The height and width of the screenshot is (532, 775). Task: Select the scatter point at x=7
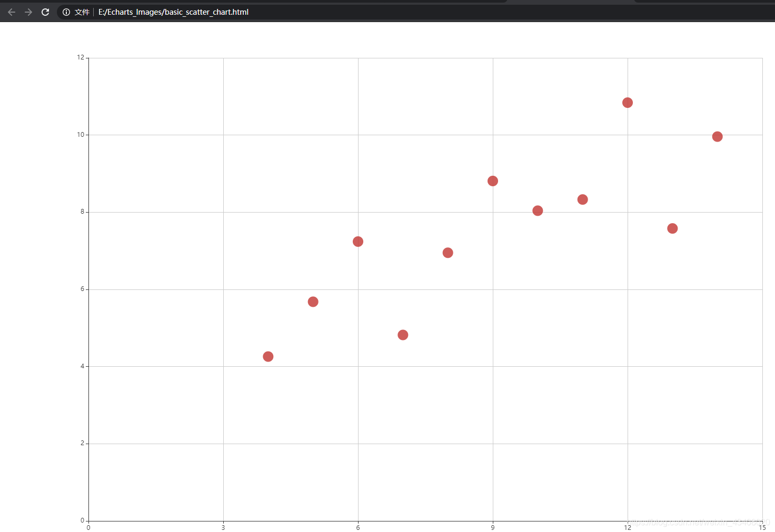(403, 335)
